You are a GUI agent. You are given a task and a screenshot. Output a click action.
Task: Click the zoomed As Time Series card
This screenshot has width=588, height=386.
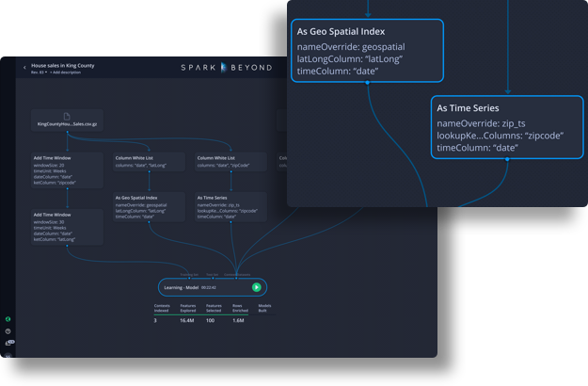click(x=507, y=127)
